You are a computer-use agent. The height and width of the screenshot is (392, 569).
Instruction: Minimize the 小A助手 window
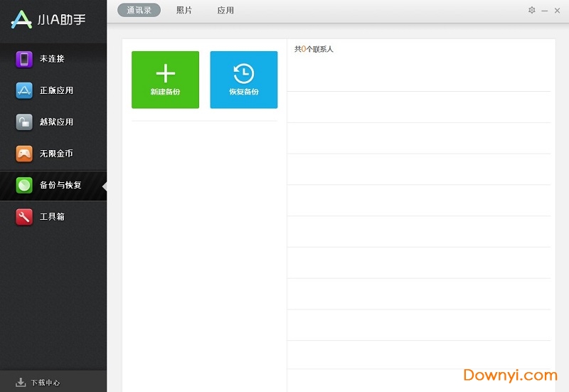pos(544,11)
